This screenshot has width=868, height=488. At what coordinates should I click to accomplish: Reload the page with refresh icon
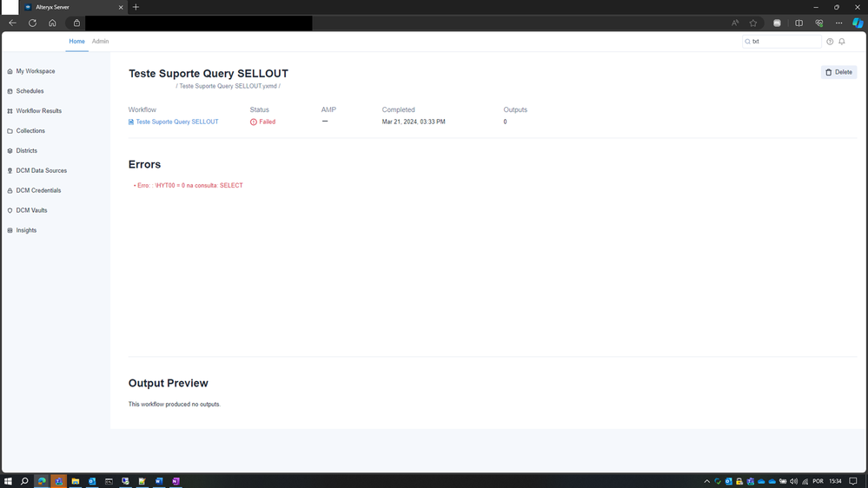click(x=33, y=23)
